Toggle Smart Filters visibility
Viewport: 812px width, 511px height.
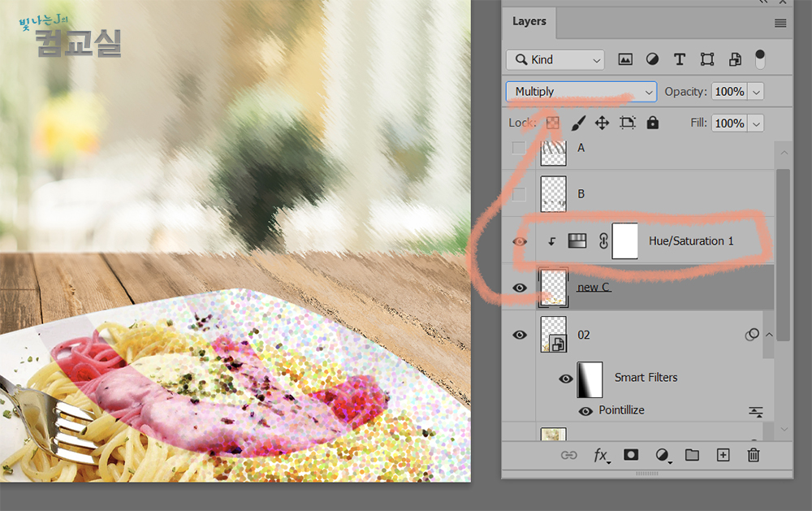coord(565,379)
